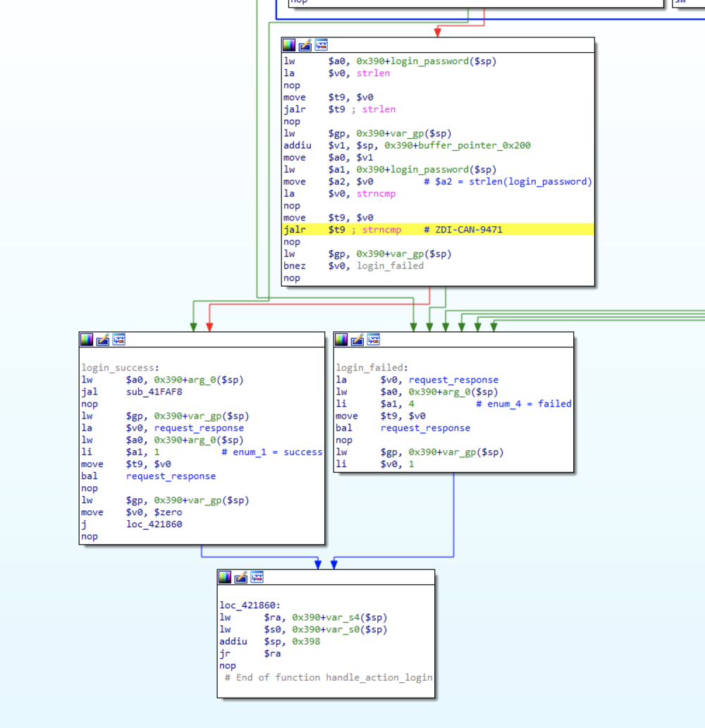
Task: Click edit icon in login_failed block header
Action: (x=357, y=340)
